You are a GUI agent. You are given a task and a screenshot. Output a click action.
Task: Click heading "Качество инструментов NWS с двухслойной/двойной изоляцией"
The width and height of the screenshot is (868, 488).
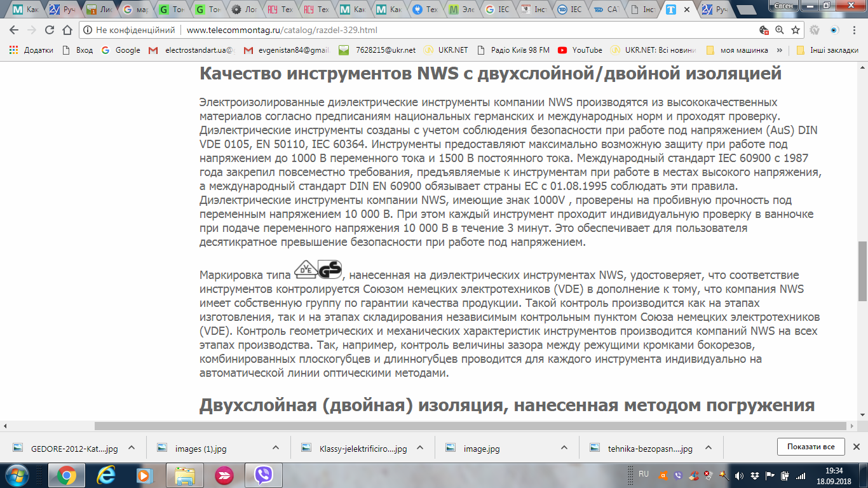[x=490, y=73]
